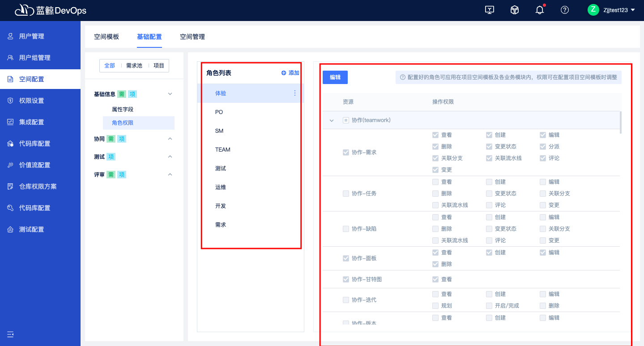
Task: Click the 用户组管理 sidebar icon
Action: (x=10, y=58)
